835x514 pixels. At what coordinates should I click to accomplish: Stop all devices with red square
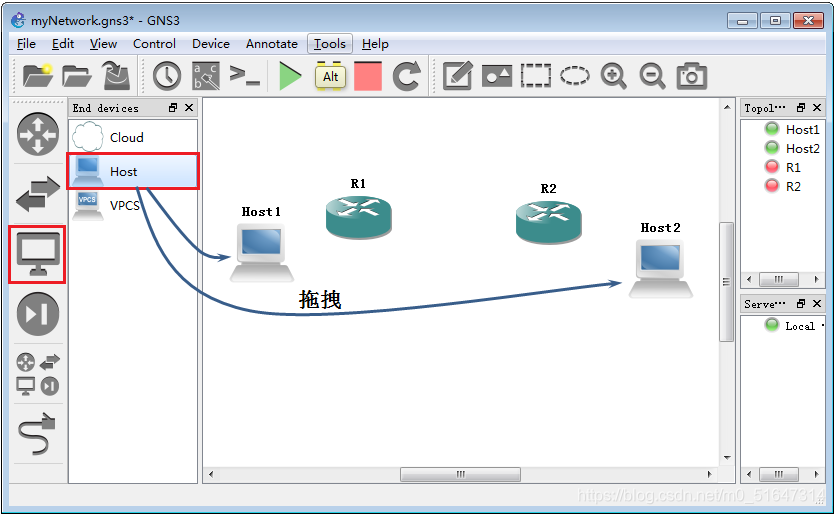pyautogui.click(x=368, y=76)
